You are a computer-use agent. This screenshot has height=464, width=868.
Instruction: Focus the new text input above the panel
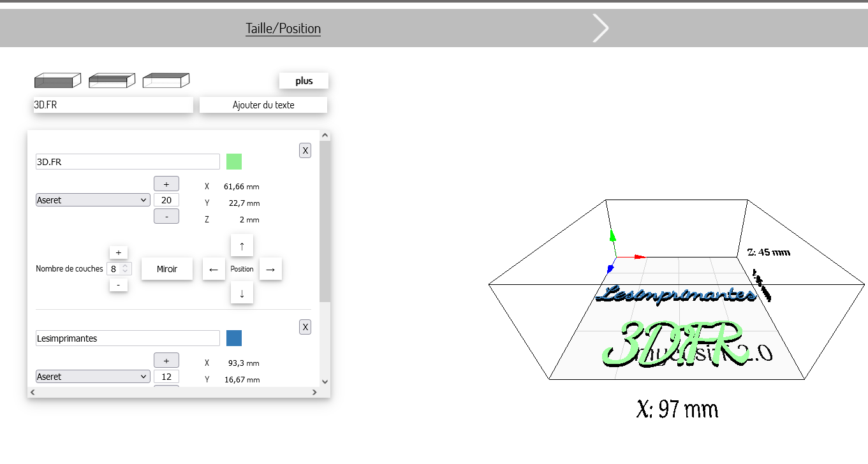113,105
